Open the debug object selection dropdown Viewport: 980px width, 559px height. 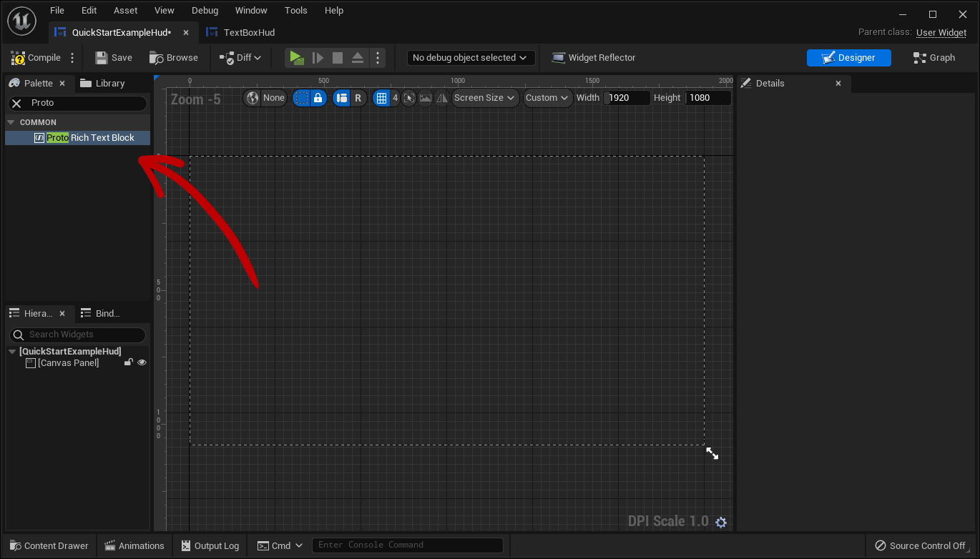pos(470,58)
